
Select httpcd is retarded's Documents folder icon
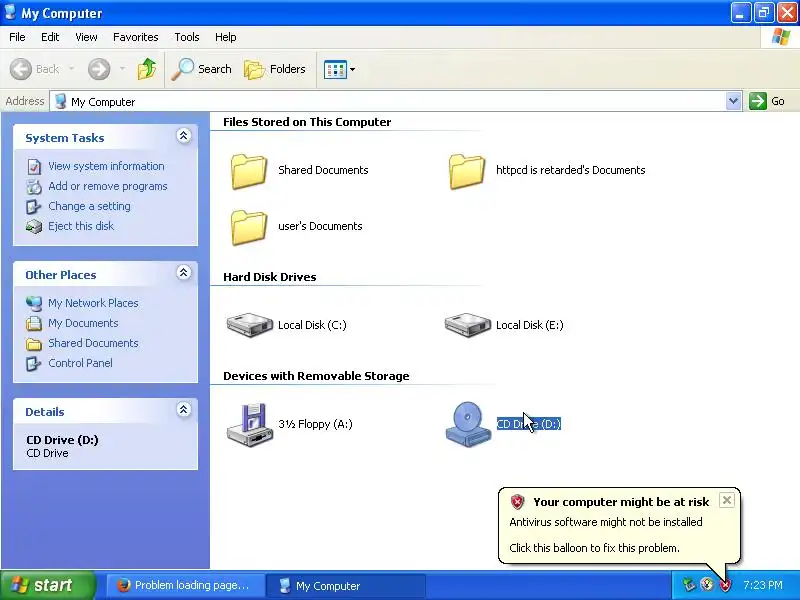[x=467, y=172]
